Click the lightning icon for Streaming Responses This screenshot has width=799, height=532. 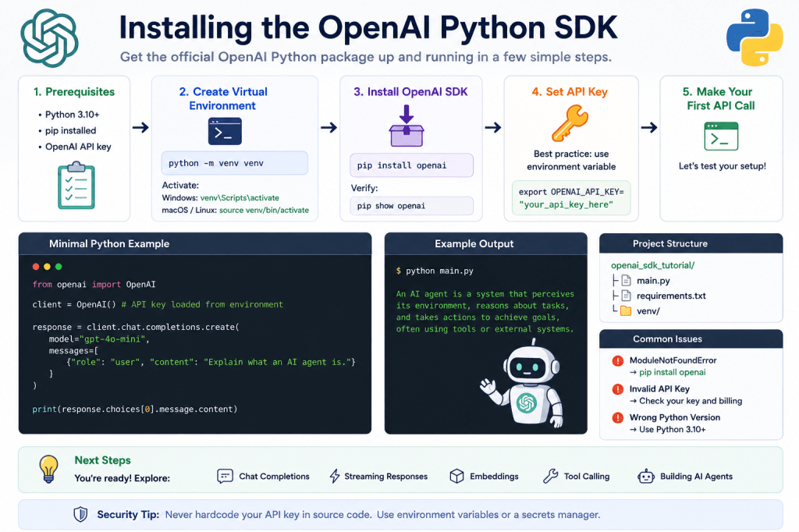coord(334,477)
